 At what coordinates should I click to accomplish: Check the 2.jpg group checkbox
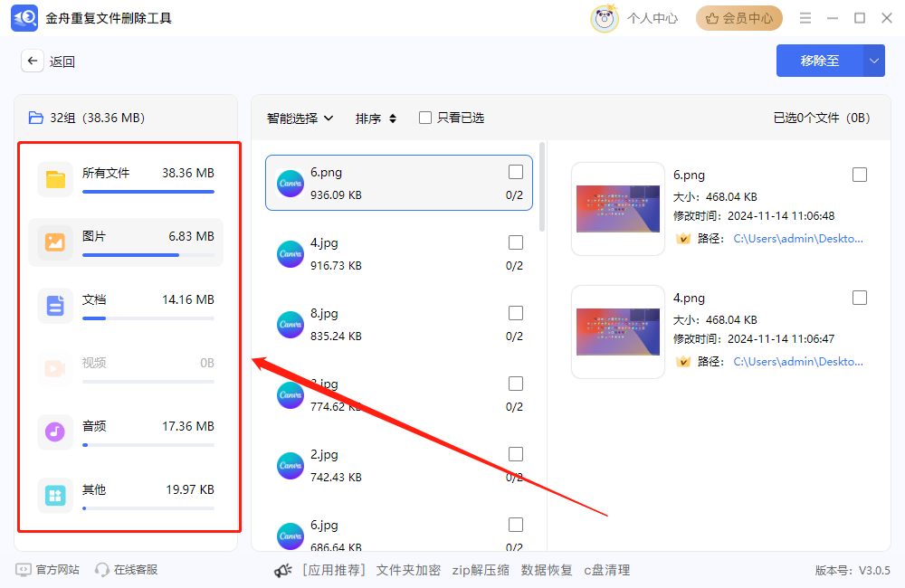516,454
